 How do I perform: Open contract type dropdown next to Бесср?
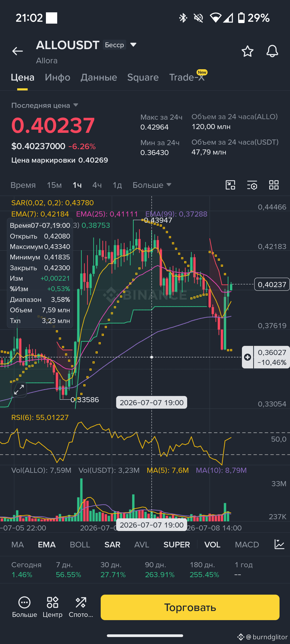point(133,45)
